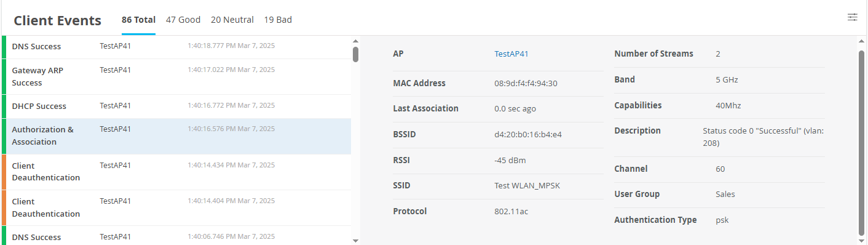This screenshot has width=868, height=245.
Task: Open the filter settings icon at top right
Action: [852, 17]
